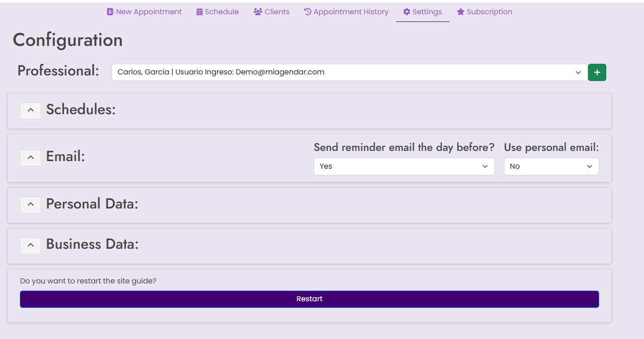Open the Appointment History tab
Viewport: 644px width, 339px height.
click(346, 12)
